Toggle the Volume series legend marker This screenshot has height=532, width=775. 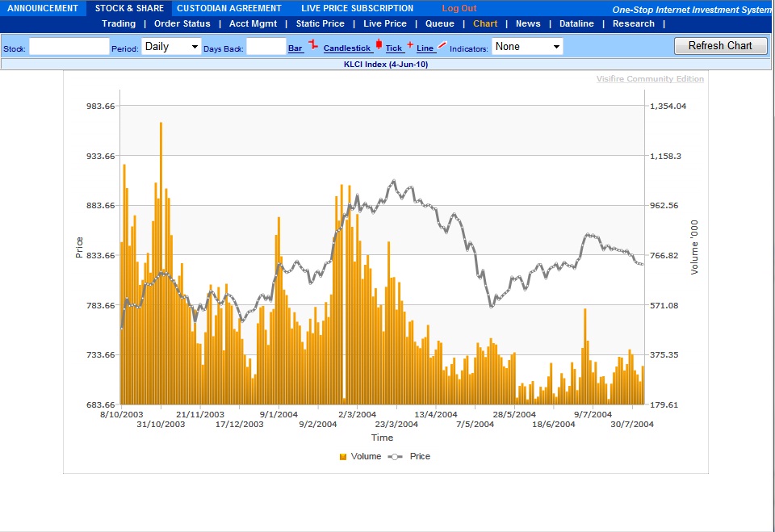click(x=343, y=457)
